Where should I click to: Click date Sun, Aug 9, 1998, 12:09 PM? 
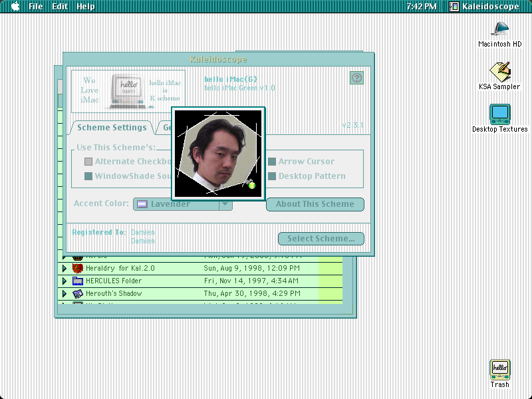(x=252, y=269)
